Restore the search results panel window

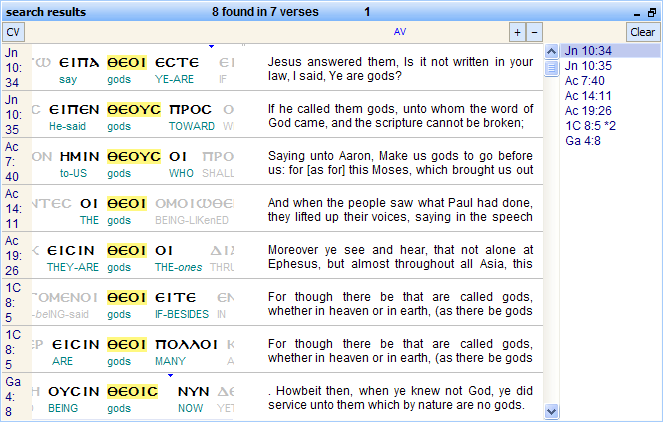tap(651, 12)
